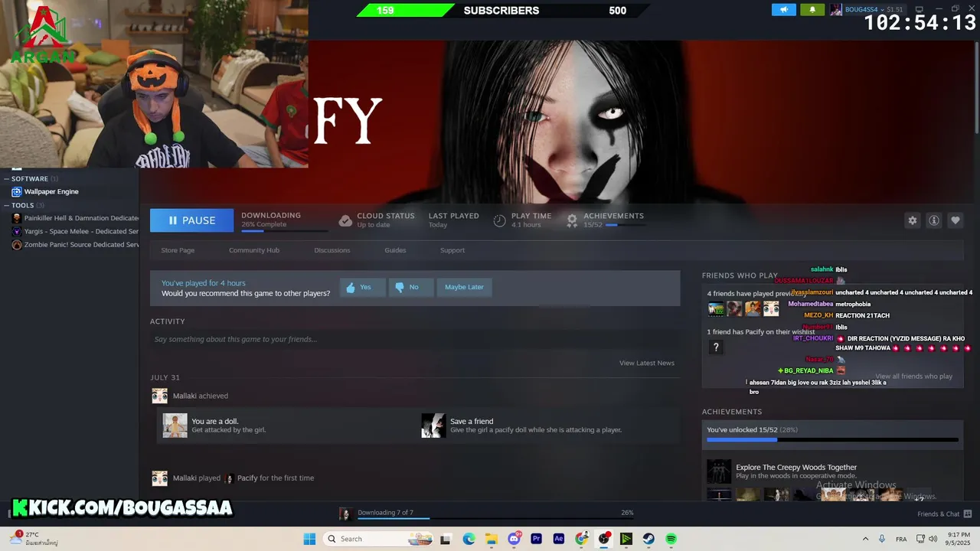Open BOUGASS4 account avatar

pyautogui.click(x=836, y=10)
